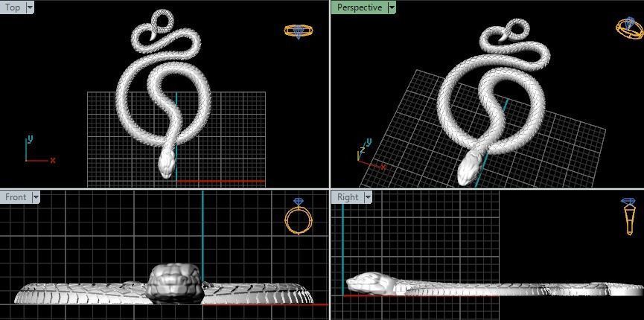Click the ring orientation icon in Top viewport
Screen dimensions: 644x320
coord(299,32)
